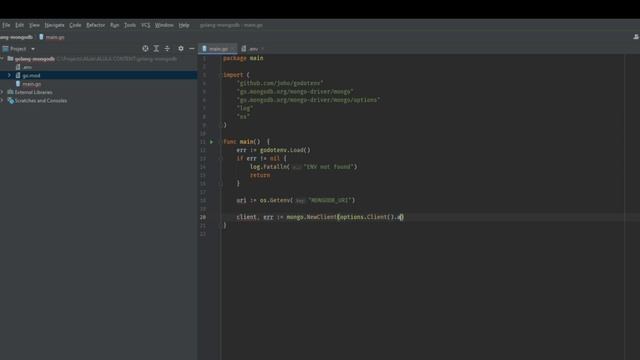Open the Help menu
Screen dimensions: 640x360
(184, 25)
